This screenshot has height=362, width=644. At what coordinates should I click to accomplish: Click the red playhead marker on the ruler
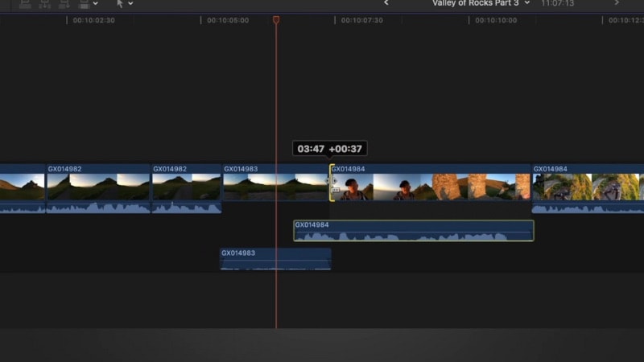[x=276, y=19]
